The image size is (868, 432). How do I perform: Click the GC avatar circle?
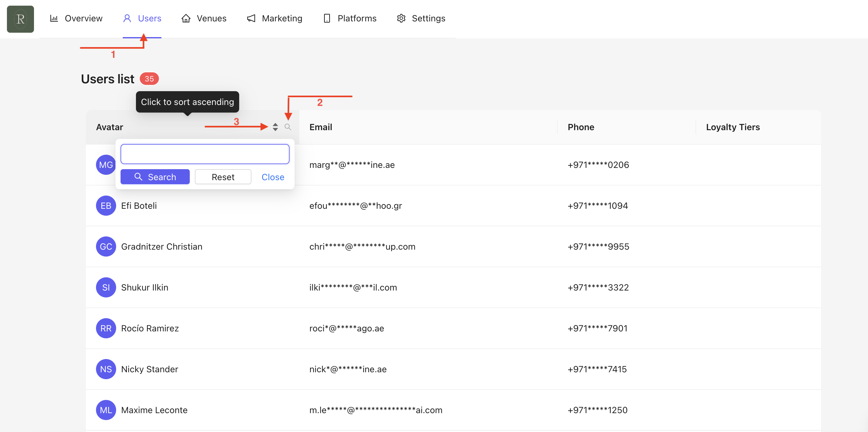point(106,246)
